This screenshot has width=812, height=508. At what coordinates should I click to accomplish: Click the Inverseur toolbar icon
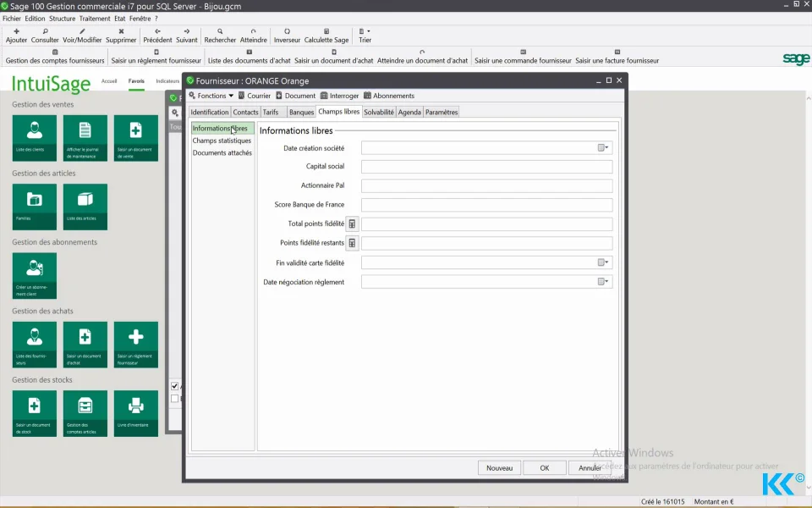[287, 31]
